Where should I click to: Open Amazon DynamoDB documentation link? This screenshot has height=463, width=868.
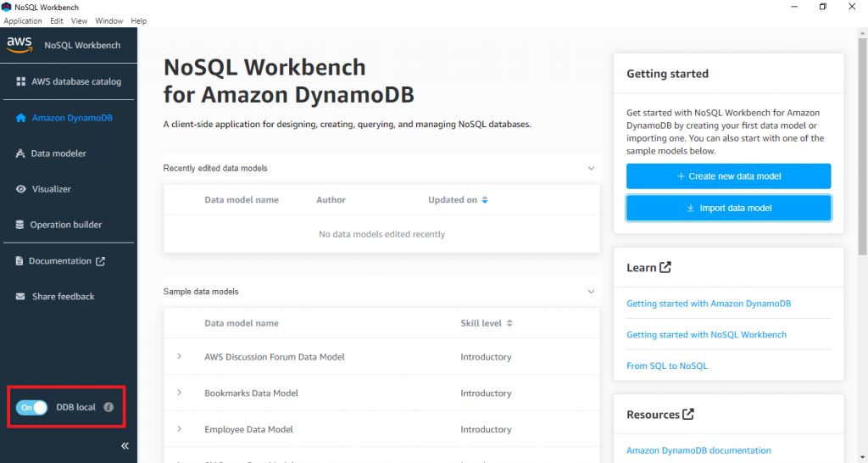click(698, 450)
